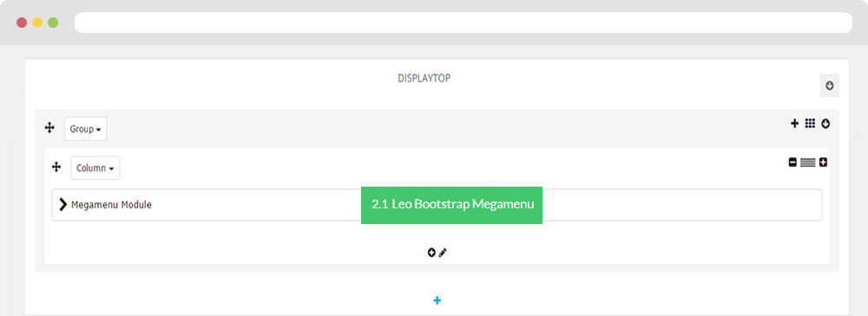Reduce column width with minus icon
868x316 pixels.
coord(792,162)
